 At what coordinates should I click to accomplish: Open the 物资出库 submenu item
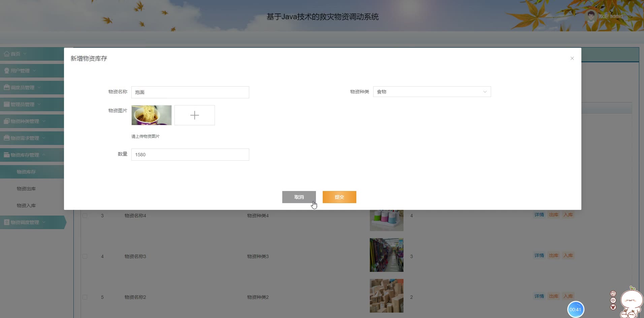[x=26, y=189]
